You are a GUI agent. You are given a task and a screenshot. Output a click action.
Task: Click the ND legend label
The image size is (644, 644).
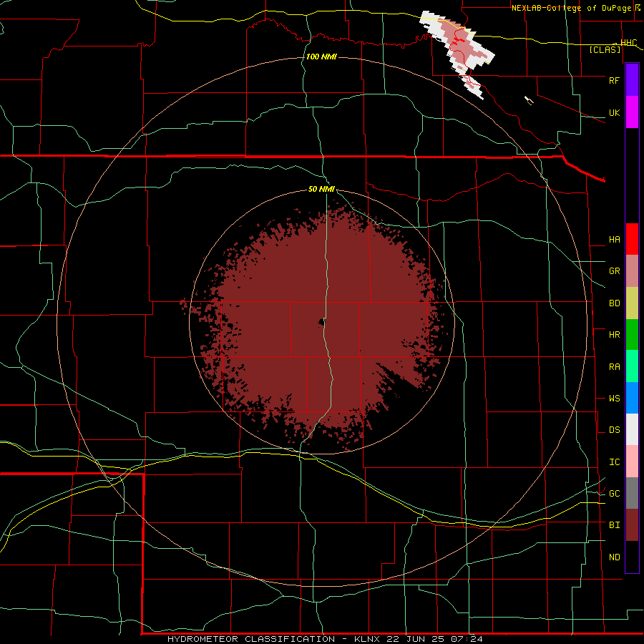pyautogui.click(x=614, y=557)
